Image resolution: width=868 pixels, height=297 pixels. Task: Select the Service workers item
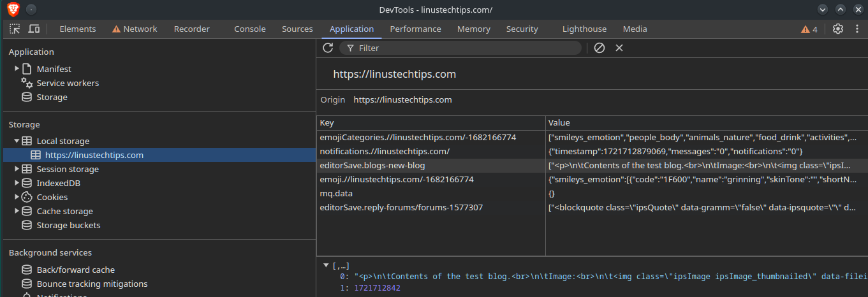pos(68,83)
